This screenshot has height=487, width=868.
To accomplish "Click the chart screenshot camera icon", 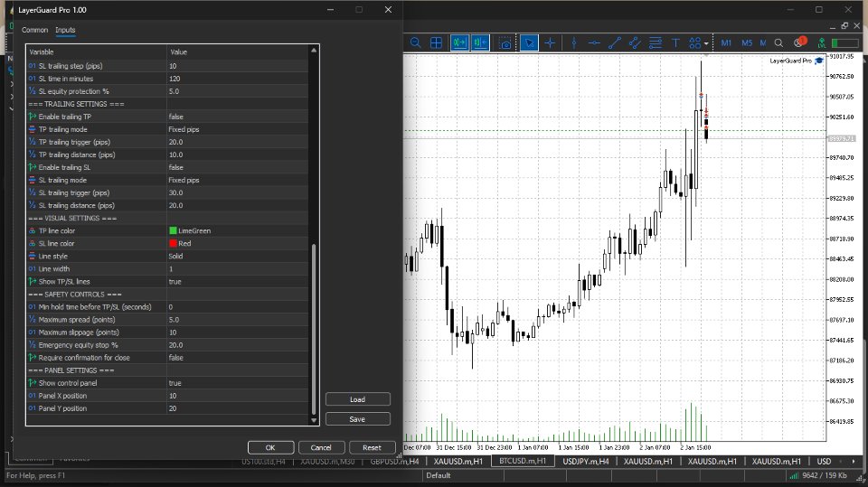I will [505, 43].
